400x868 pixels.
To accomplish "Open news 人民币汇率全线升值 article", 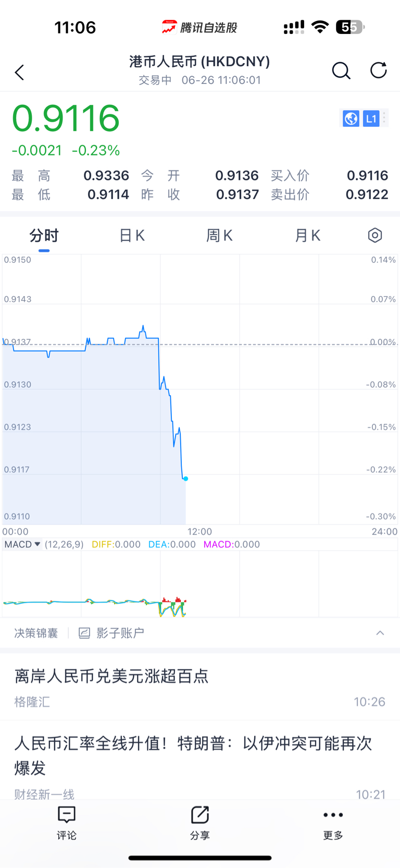I will click(193, 755).
